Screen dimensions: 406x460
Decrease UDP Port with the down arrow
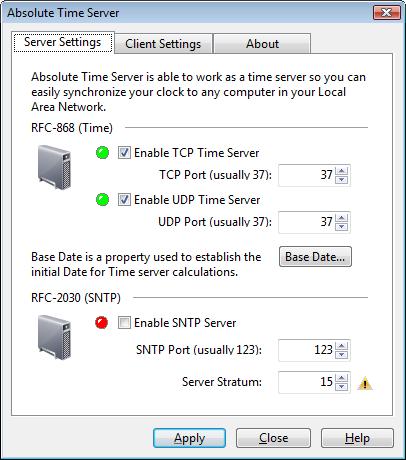(341, 227)
